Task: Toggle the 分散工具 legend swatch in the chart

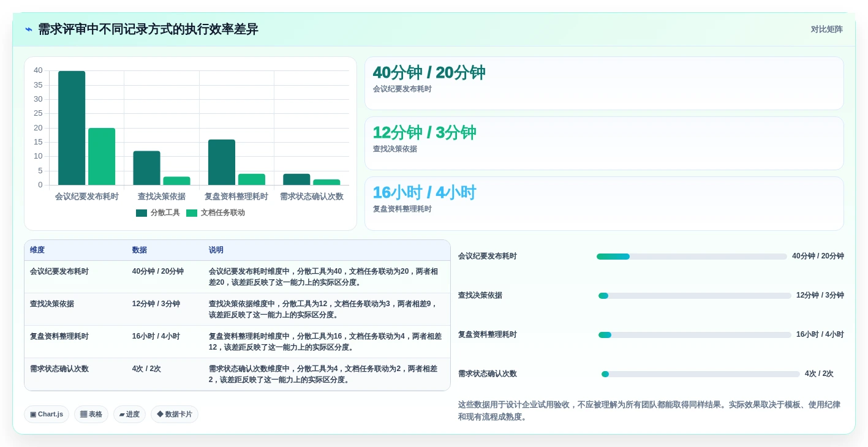Action: [142, 213]
